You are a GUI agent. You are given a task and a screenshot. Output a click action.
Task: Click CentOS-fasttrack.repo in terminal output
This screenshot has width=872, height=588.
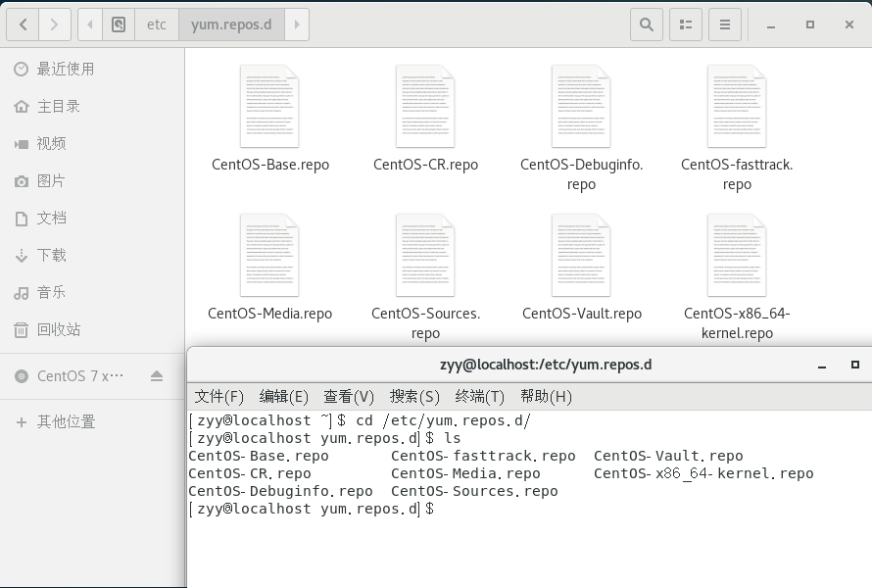[483, 456]
